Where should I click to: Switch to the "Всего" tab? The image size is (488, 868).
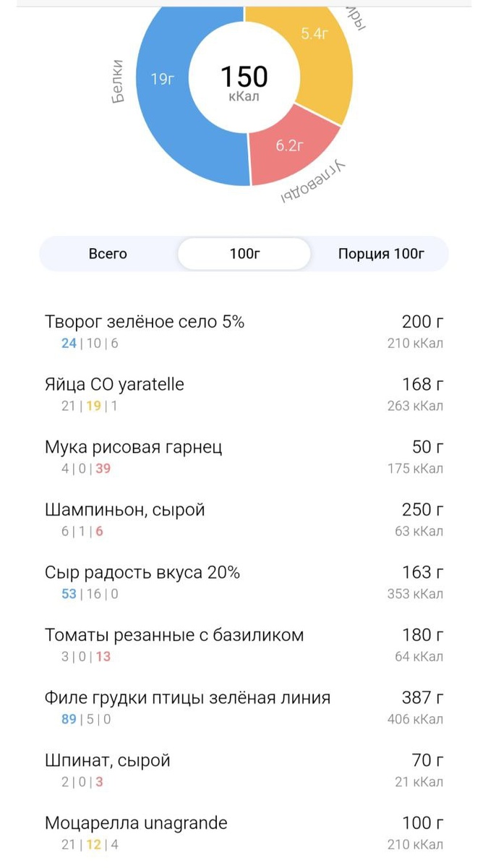click(108, 254)
